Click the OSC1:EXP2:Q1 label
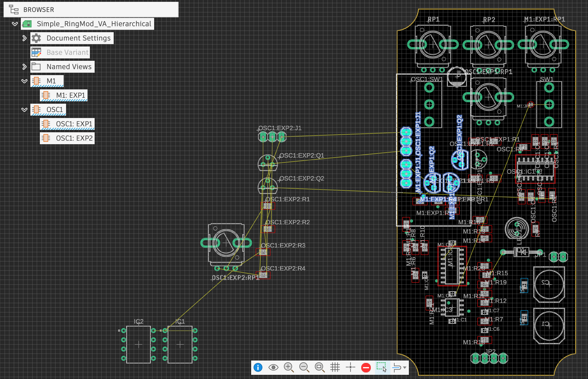The width and height of the screenshot is (588, 379). [302, 156]
